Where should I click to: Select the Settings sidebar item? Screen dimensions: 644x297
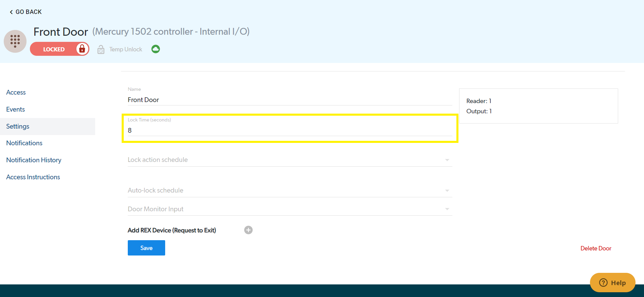[48, 127]
